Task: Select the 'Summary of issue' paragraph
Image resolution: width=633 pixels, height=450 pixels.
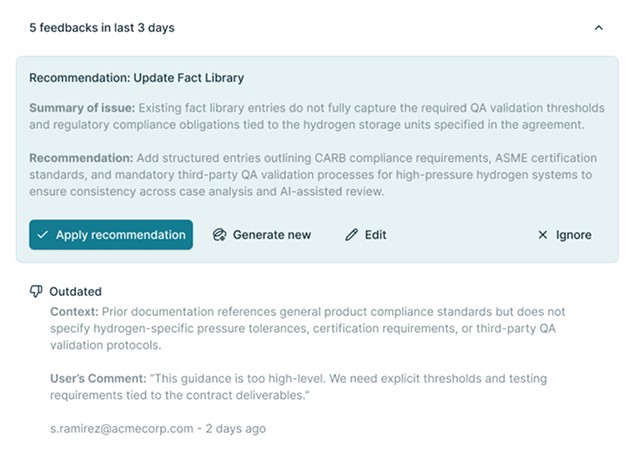Action: tap(317, 116)
